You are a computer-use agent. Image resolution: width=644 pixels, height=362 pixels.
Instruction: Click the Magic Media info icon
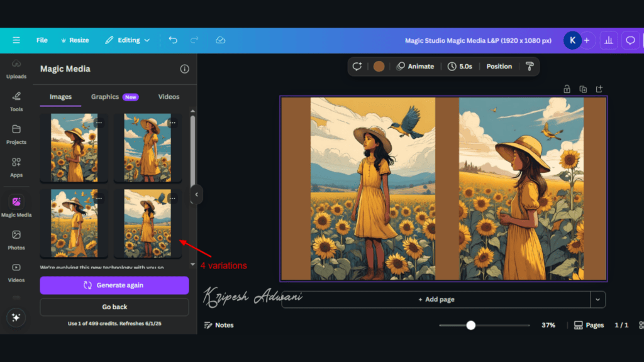184,69
